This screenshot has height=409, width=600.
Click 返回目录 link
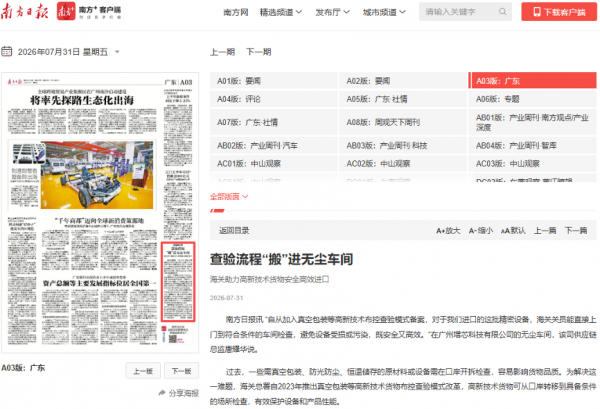click(x=234, y=231)
